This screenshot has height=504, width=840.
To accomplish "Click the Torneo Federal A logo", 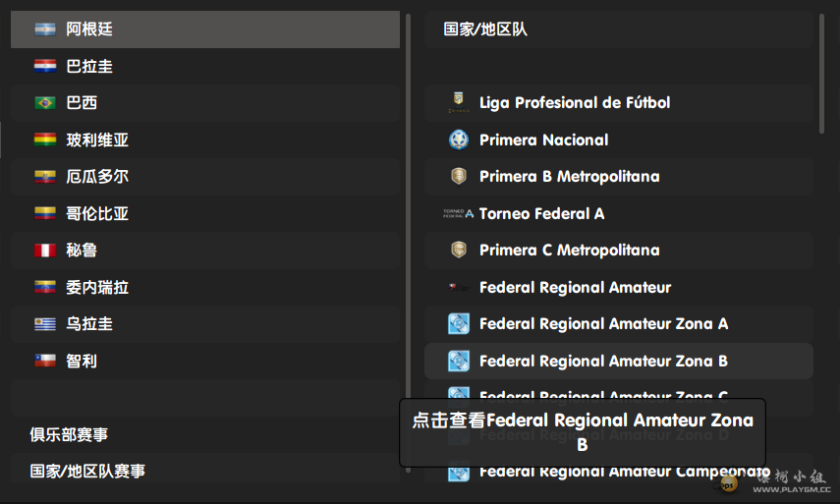I will coord(458,213).
